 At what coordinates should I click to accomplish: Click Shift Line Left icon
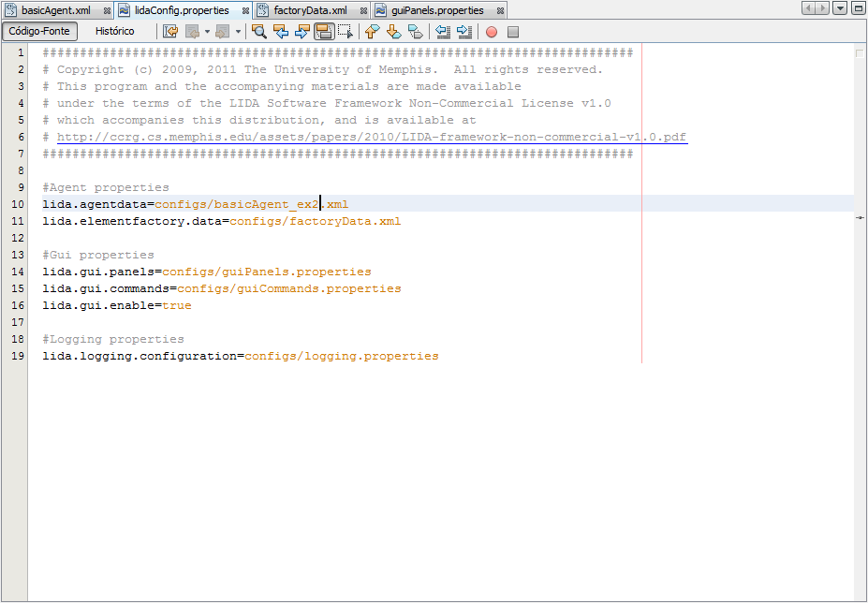[443, 31]
